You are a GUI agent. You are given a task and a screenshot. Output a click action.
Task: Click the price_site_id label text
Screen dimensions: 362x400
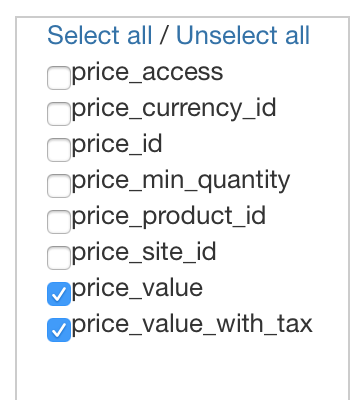tap(144, 252)
